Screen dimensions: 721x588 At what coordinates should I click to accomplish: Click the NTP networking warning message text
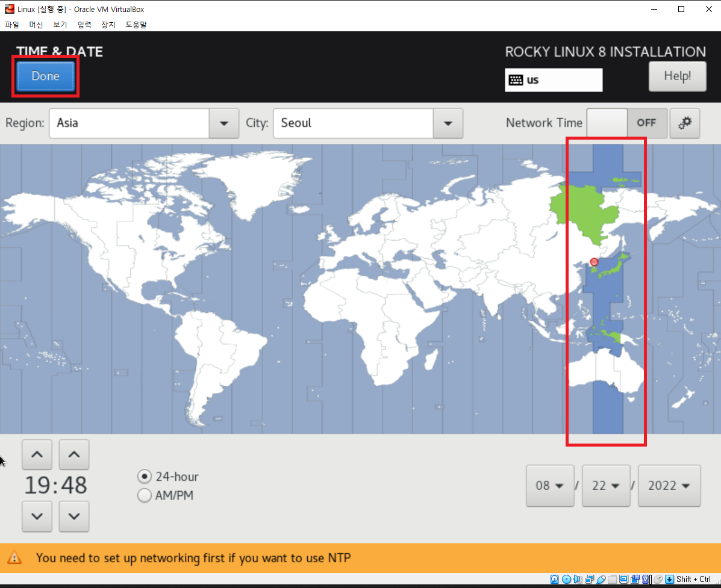point(193,558)
